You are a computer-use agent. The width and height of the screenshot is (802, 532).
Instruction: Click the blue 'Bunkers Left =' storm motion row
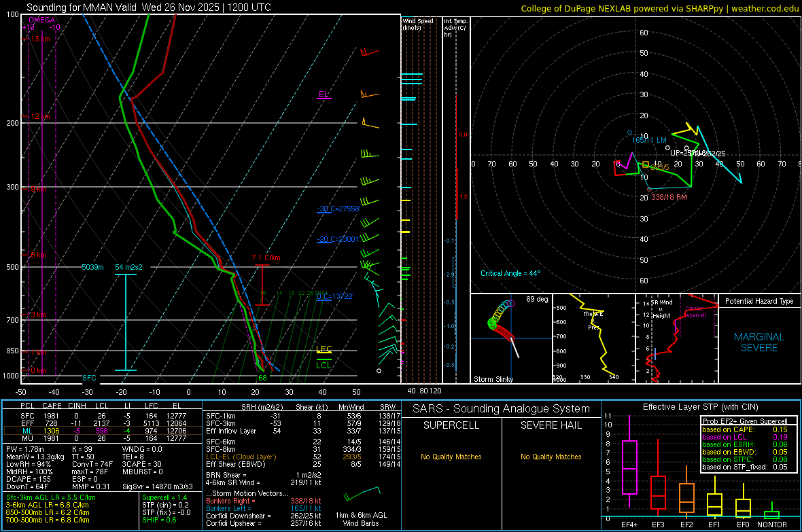(264, 508)
